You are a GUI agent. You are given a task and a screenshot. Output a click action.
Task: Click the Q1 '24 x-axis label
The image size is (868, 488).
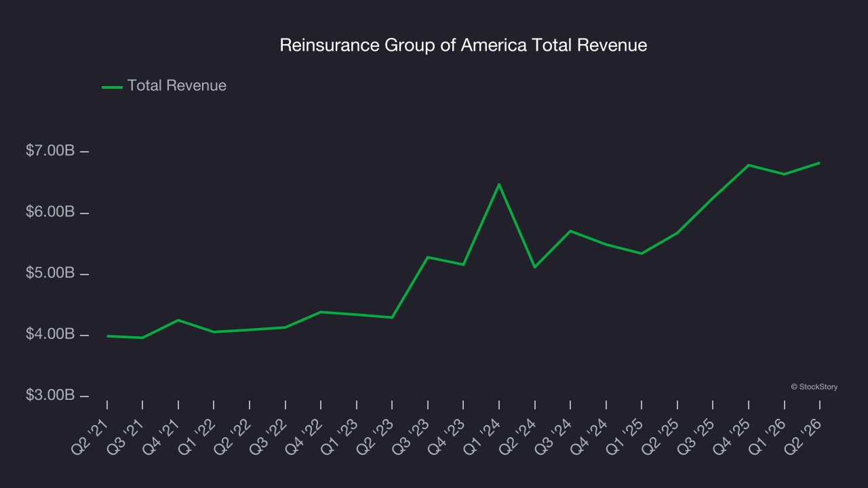coord(483,436)
